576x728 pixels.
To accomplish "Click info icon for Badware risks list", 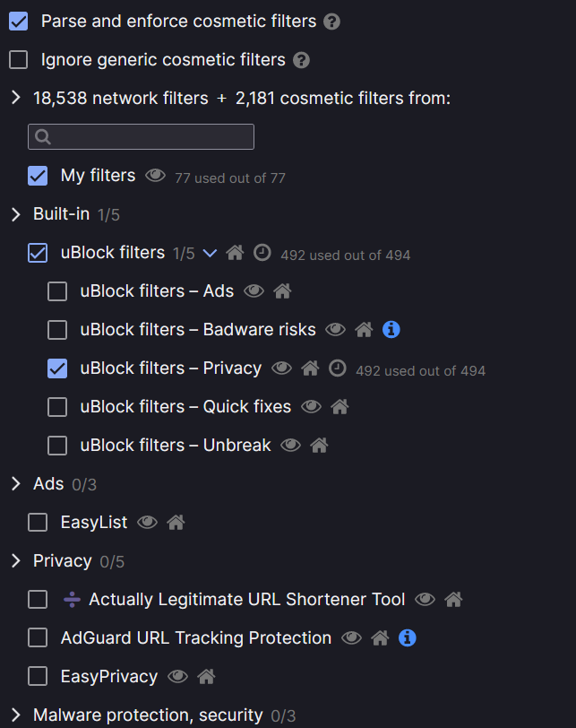I will pyautogui.click(x=391, y=330).
